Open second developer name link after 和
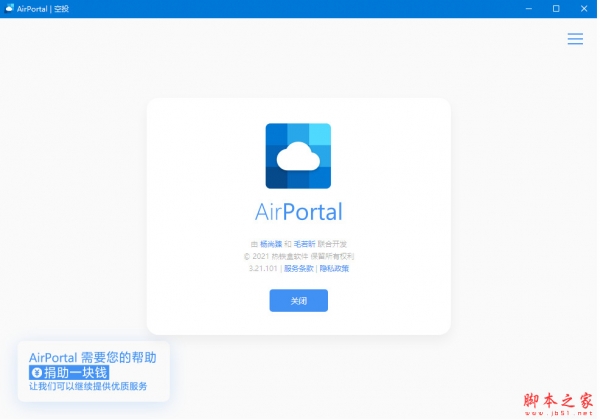This screenshot has height=420, width=600. pos(305,244)
